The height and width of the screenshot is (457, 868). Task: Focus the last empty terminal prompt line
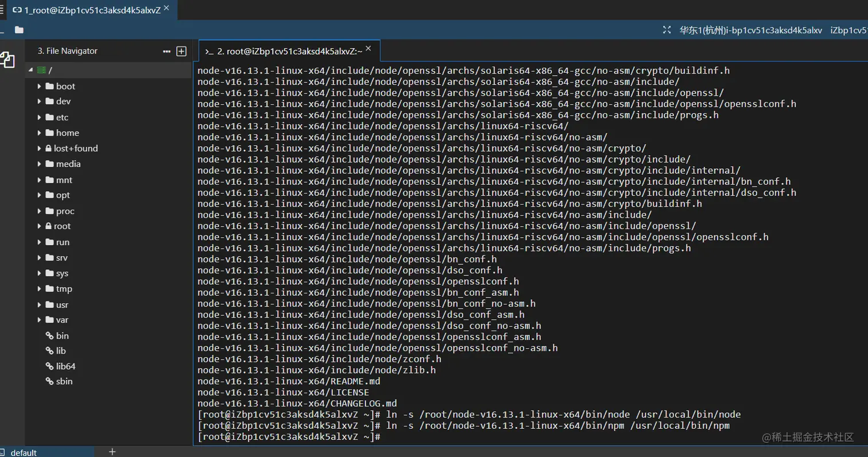tap(289, 437)
